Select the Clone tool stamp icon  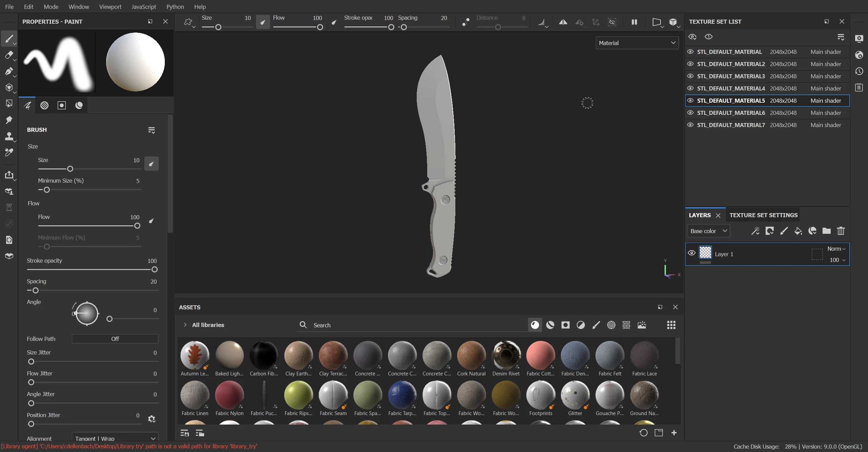(x=9, y=136)
